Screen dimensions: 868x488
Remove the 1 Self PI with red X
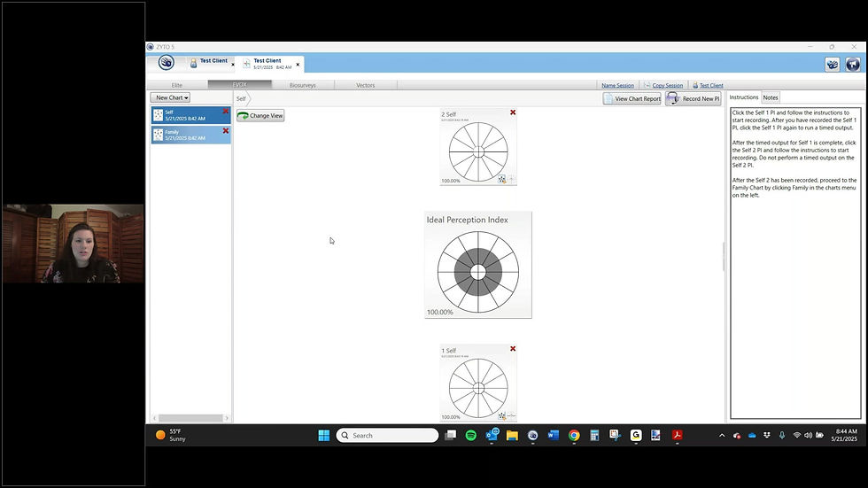click(513, 349)
